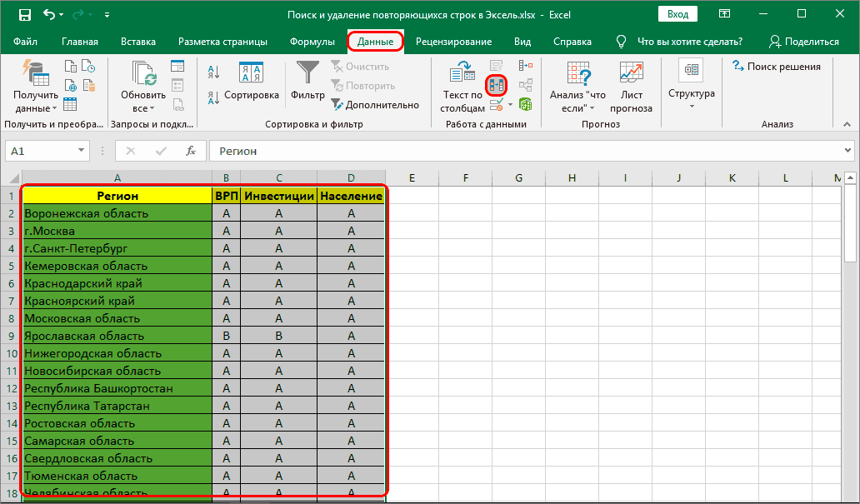
Task: Click the Вход sign-in button
Action: click(x=677, y=14)
